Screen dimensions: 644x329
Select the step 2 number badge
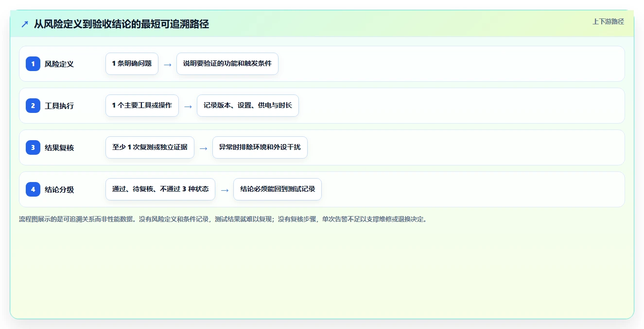(x=33, y=106)
